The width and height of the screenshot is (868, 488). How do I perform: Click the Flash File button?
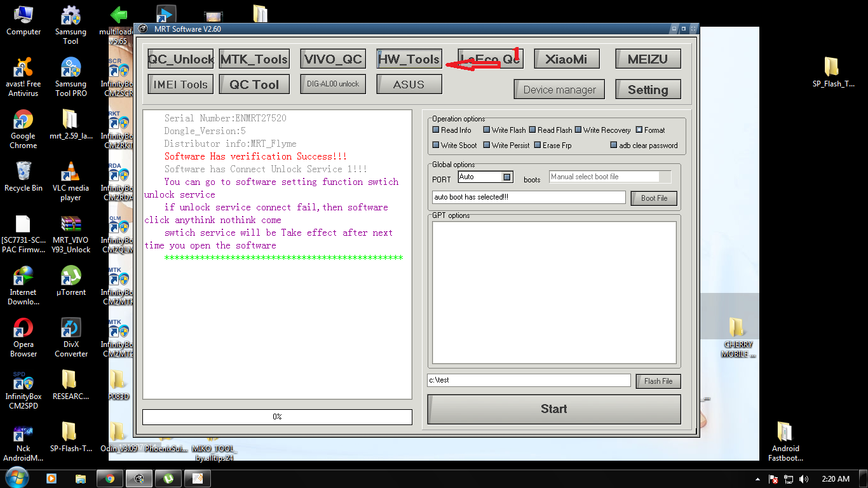point(658,381)
